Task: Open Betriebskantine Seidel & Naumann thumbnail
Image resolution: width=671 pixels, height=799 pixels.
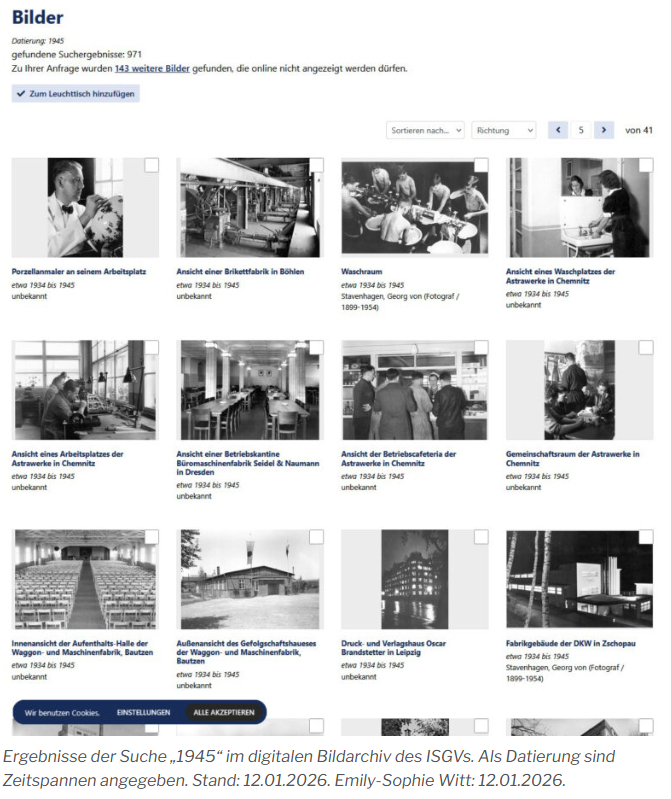Action: (250, 390)
